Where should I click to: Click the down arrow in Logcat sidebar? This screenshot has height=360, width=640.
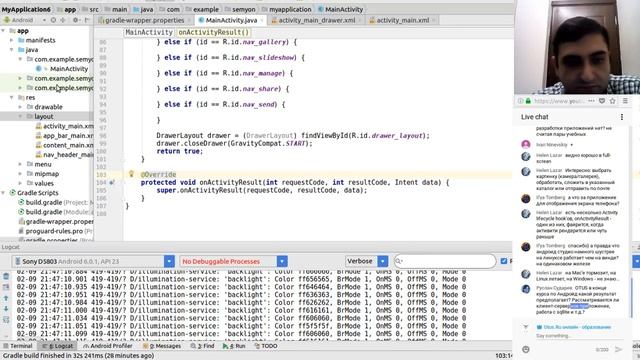coord(6,309)
